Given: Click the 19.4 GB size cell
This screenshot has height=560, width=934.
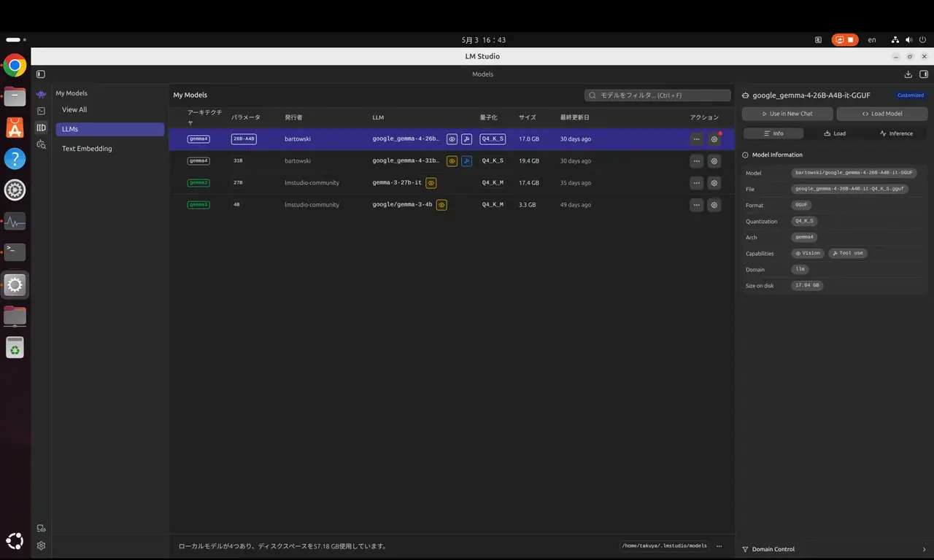Looking at the screenshot, I should coord(529,161).
